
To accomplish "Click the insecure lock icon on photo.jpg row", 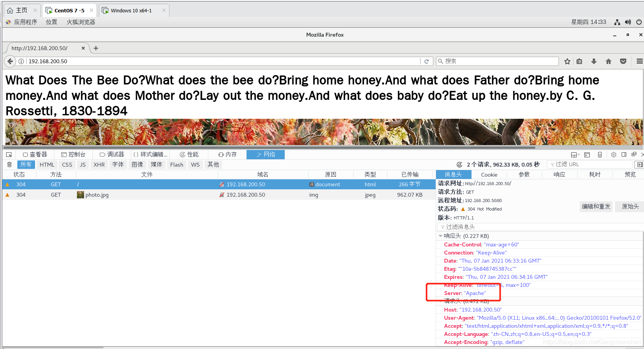I will point(222,195).
